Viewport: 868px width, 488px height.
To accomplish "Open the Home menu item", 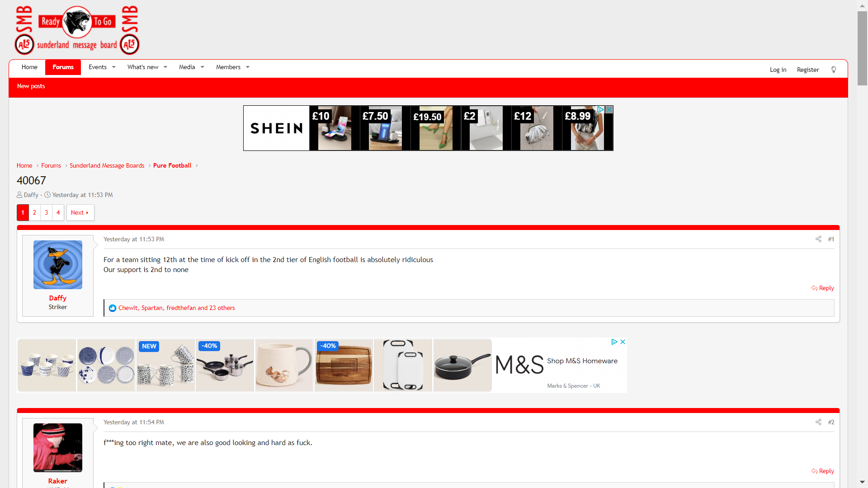I will [x=29, y=67].
